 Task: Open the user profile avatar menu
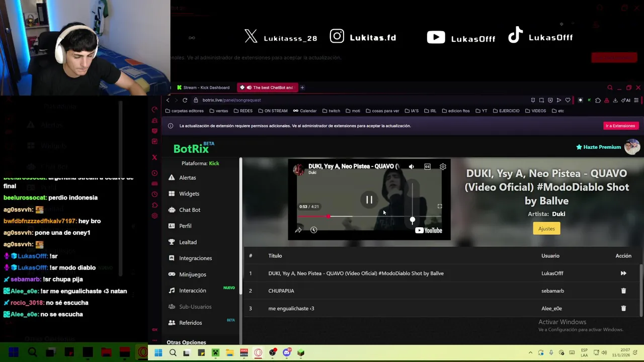point(632,147)
